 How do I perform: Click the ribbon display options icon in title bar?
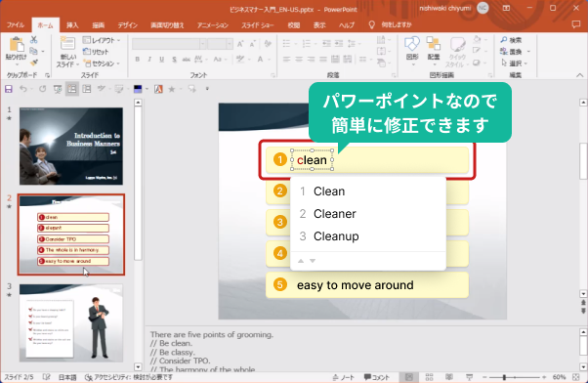506,8
